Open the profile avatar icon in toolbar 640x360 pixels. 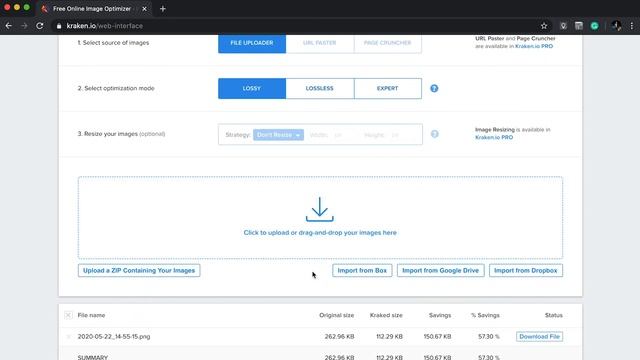click(616, 26)
